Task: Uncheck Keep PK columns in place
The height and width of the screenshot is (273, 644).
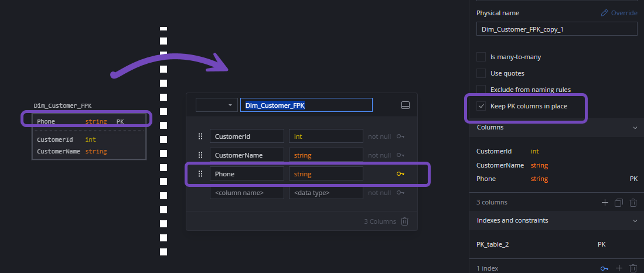Action: pyautogui.click(x=481, y=106)
